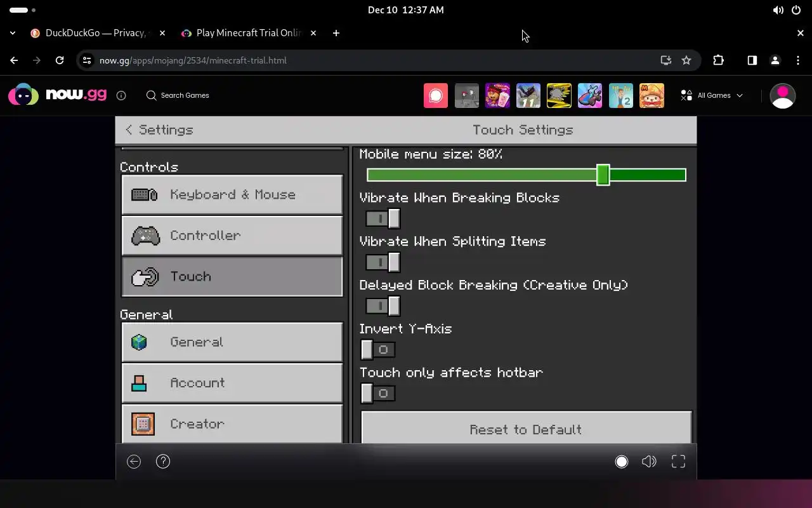Enter fullscreen mode in game player

[x=678, y=462]
